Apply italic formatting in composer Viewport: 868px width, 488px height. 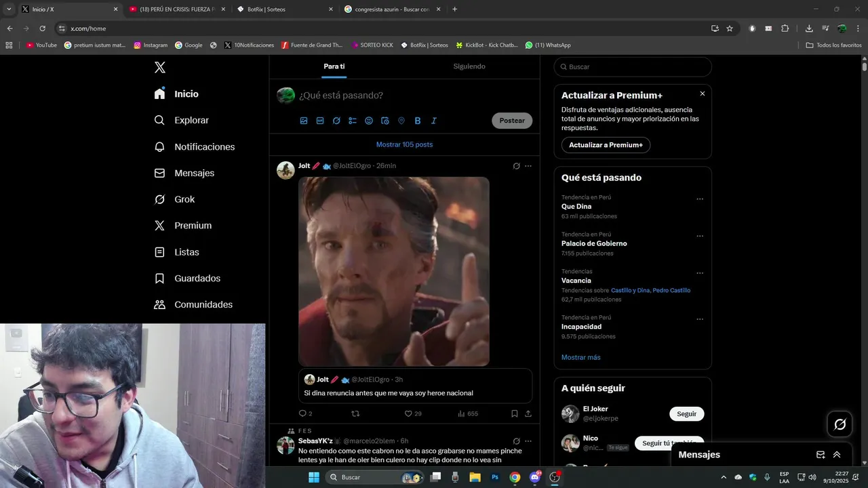(x=434, y=121)
